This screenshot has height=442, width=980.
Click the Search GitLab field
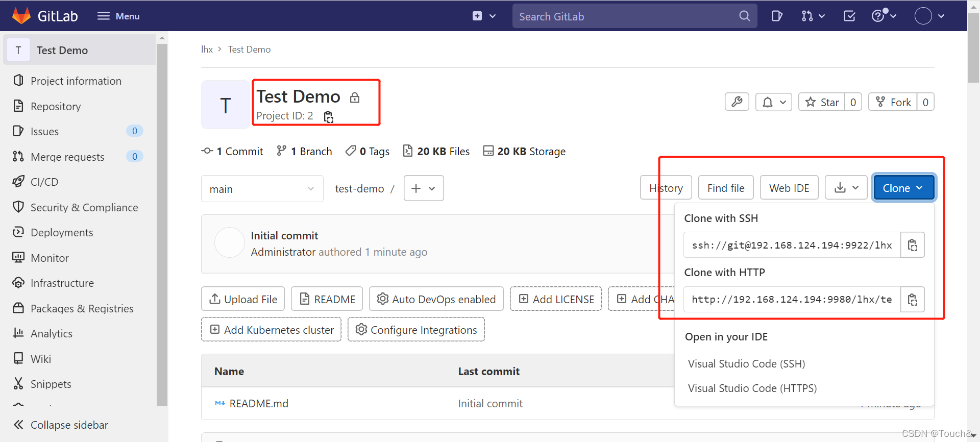(x=634, y=16)
